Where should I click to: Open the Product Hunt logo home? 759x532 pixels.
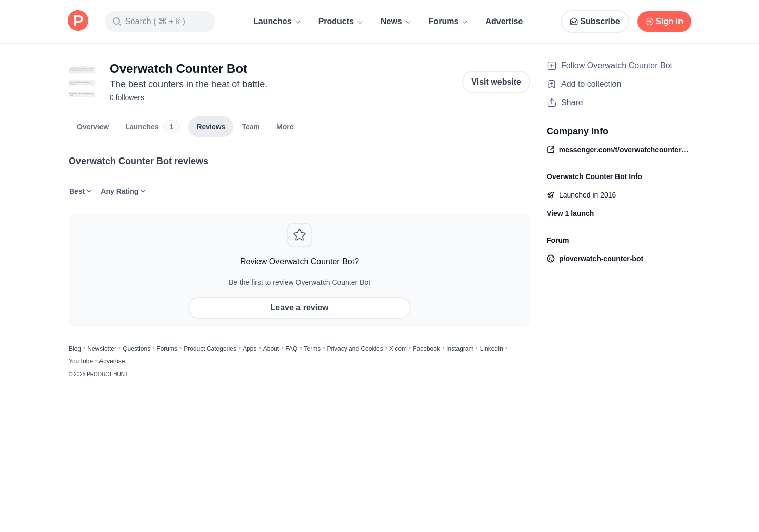78,21
